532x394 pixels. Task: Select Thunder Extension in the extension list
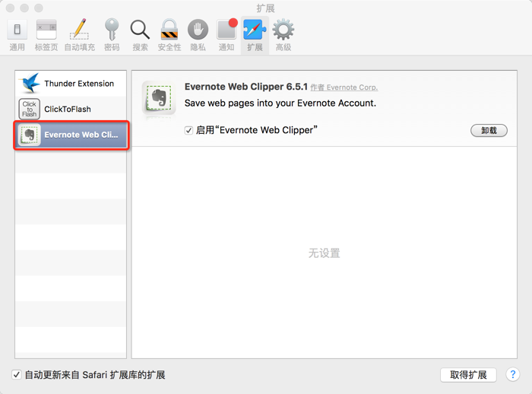coord(71,83)
